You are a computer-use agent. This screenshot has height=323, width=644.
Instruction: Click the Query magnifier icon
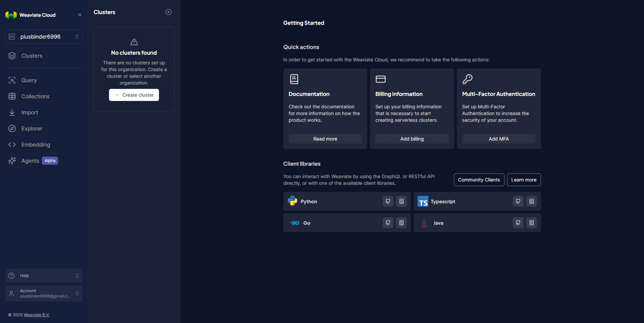(12, 80)
